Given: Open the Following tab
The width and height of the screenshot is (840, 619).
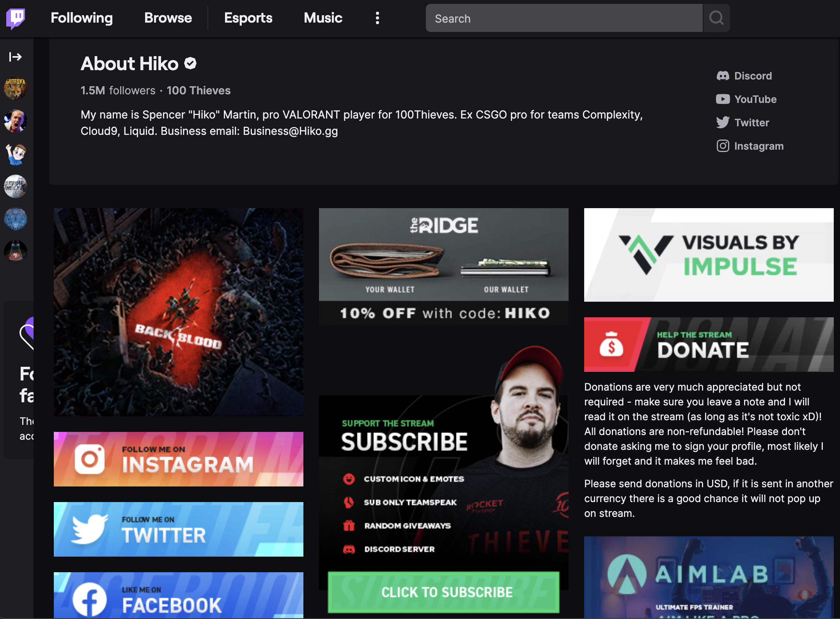Looking at the screenshot, I should (x=82, y=18).
